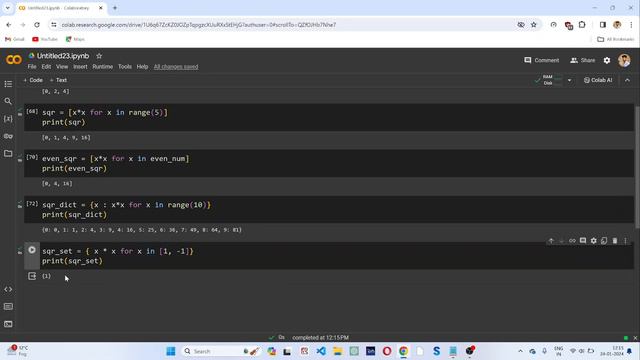Open Visual Studio Code from taskbar
The image size is (640, 360).
click(321, 351)
